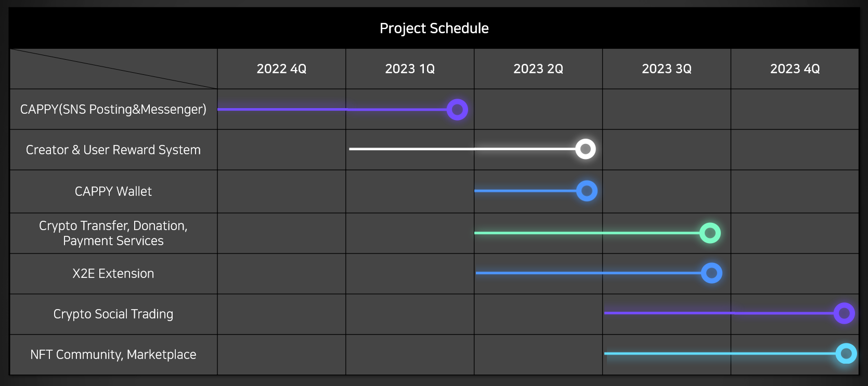The image size is (868, 386).
Task: Select the 2023 2Q column header
Action: 538,69
